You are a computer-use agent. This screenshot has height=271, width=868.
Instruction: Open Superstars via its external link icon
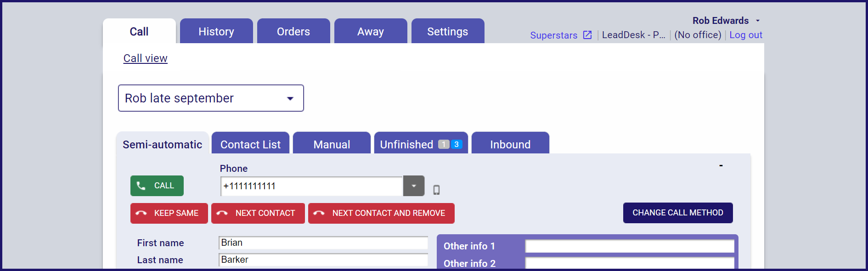click(x=587, y=34)
